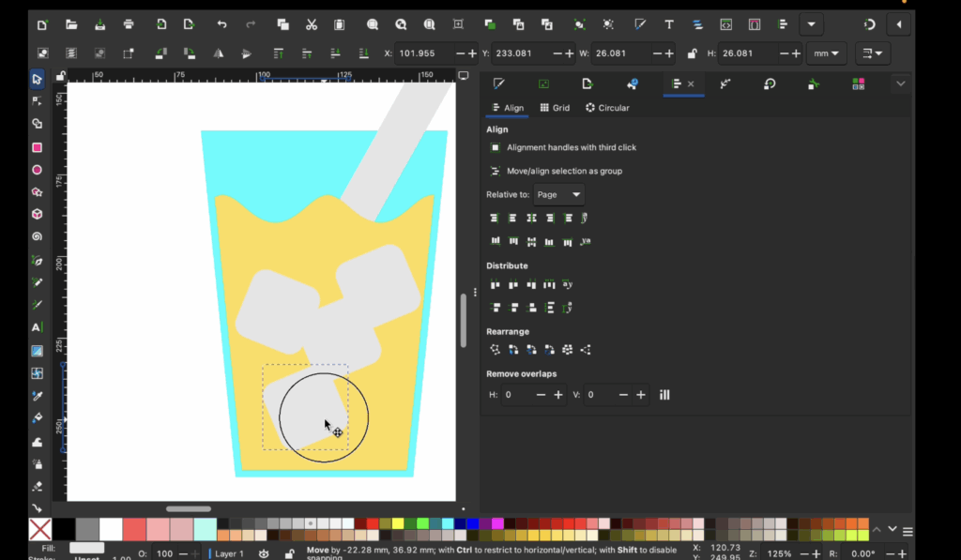Viewport: 961px width, 560px height.
Task: Click the no-paint X swatch
Action: [x=39, y=529]
